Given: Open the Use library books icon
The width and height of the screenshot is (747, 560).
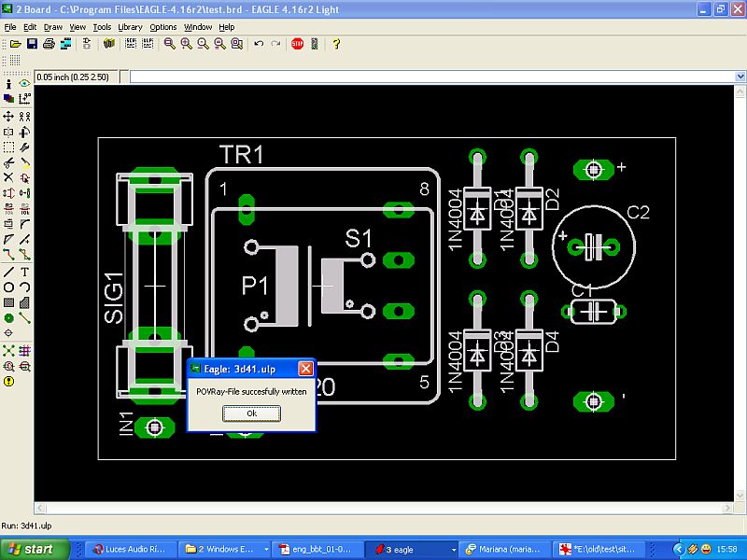Looking at the screenshot, I should pyautogui.click(x=109, y=44).
